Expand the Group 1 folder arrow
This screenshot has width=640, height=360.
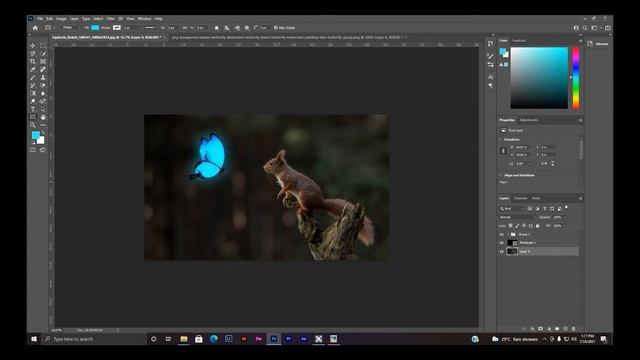pyautogui.click(x=508, y=234)
